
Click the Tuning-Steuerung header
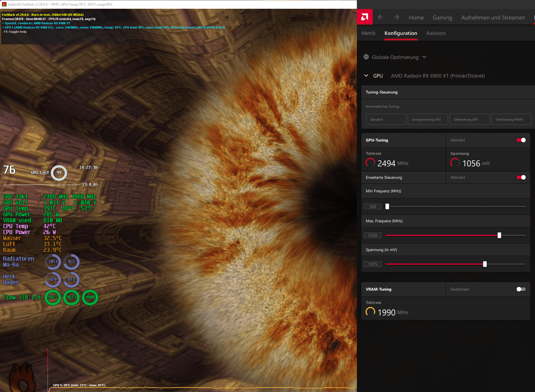tap(381, 92)
